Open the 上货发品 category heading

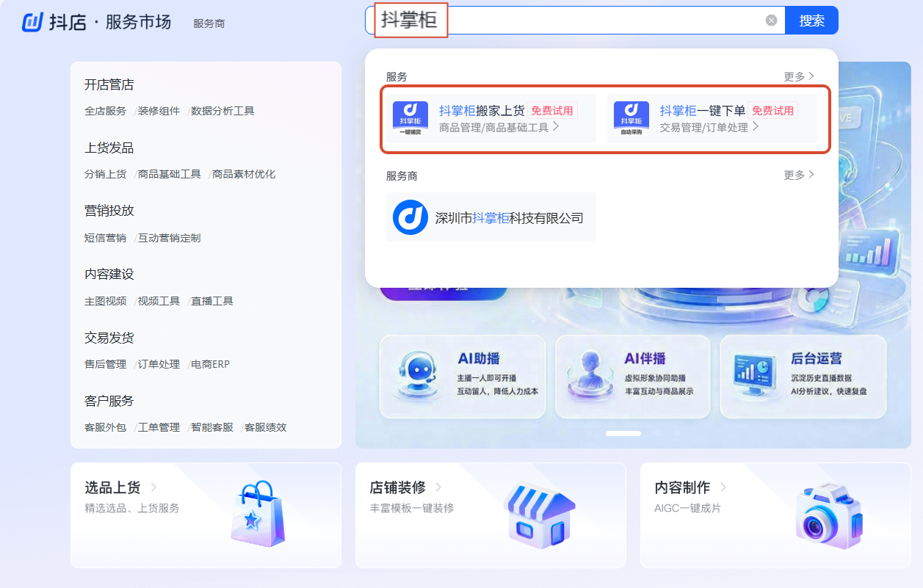(109, 148)
